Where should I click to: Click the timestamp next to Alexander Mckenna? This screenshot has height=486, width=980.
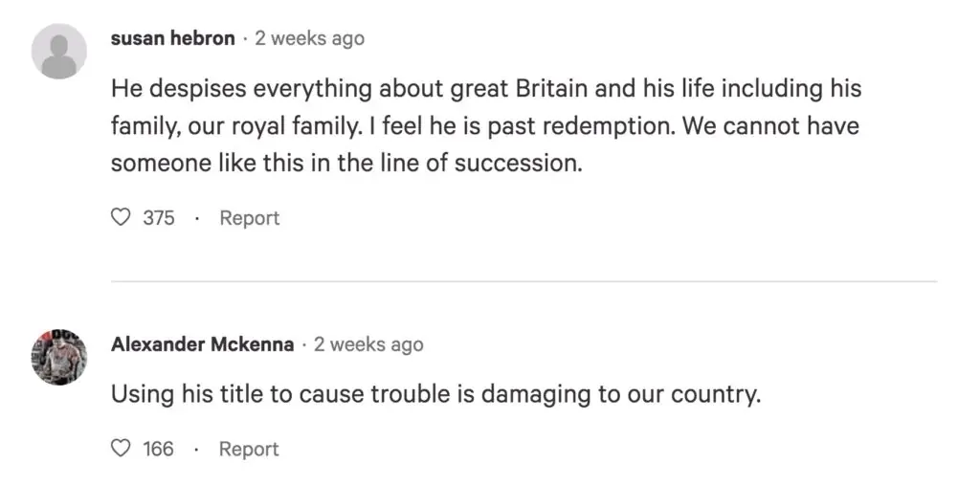point(368,344)
